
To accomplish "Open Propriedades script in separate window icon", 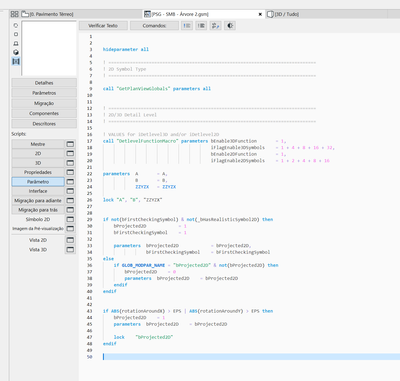I will [70, 172].
